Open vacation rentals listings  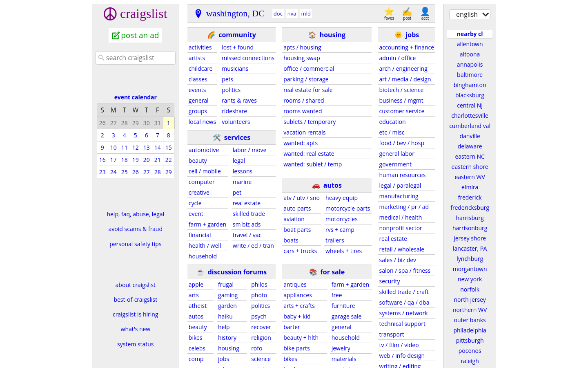tap(305, 132)
